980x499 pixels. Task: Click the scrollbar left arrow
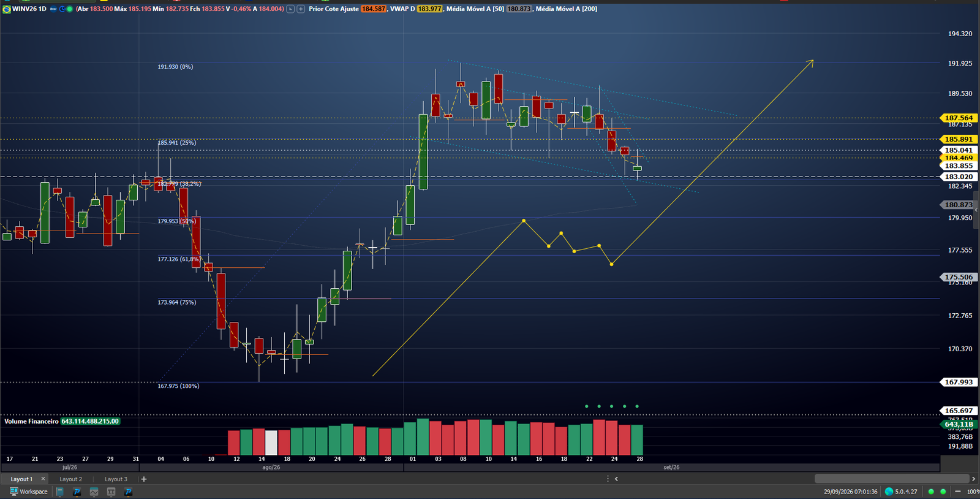[616, 479]
